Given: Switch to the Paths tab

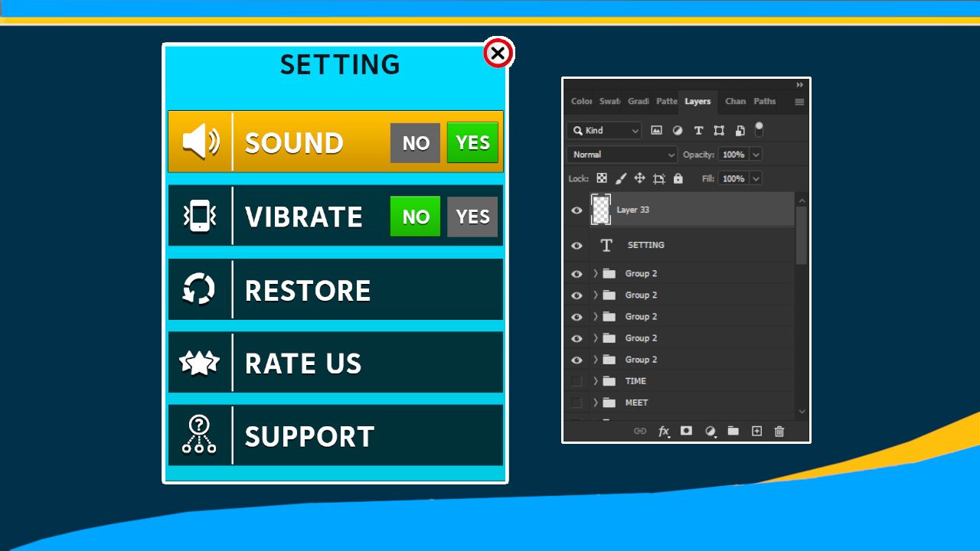Looking at the screenshot, I should click(764, 101).
